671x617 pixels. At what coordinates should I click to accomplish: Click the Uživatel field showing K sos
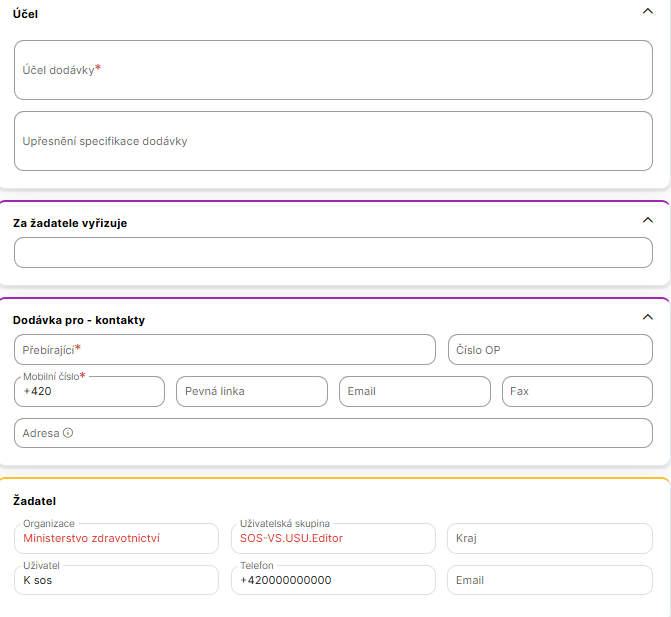pyautogui.click(x=116, y=580)
